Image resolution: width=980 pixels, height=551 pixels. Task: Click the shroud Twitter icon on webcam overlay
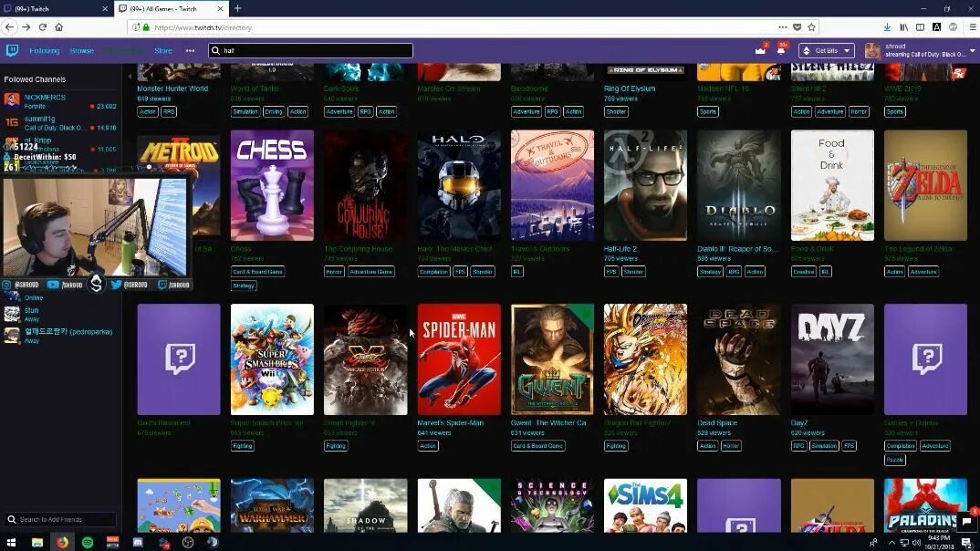tap(116, 285)
